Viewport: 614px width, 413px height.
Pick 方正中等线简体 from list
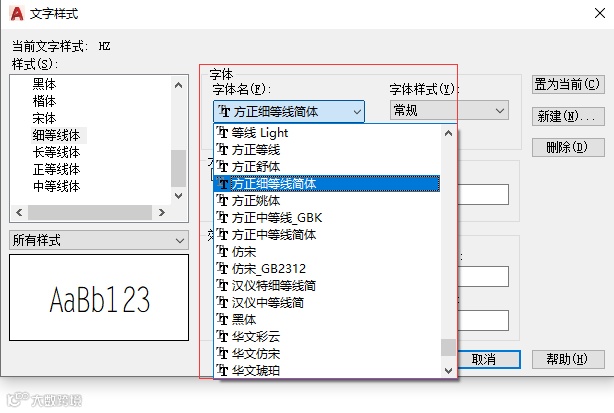coord(327,235)
